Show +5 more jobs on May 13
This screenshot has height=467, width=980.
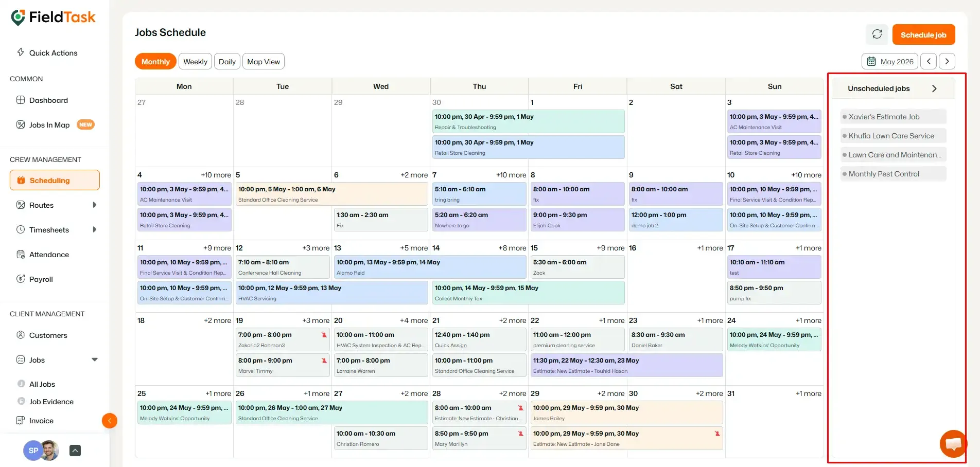tap(414, 248)
